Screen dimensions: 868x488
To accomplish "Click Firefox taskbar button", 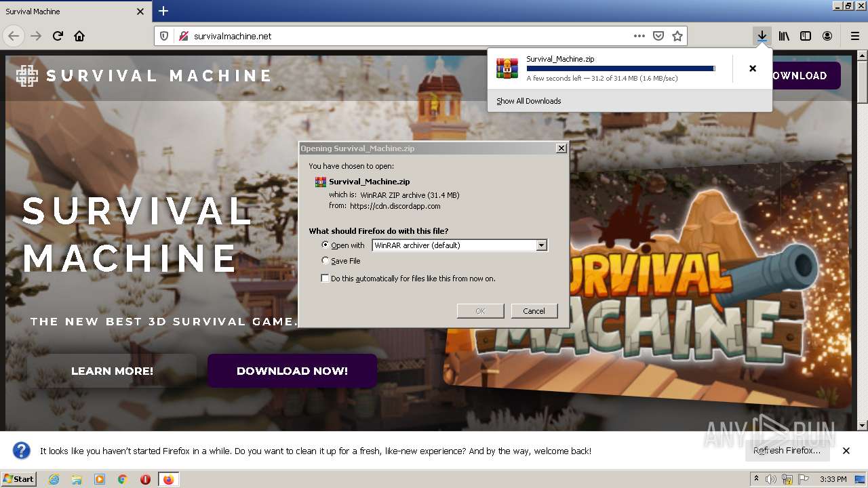I will click(x=168, y=479).
